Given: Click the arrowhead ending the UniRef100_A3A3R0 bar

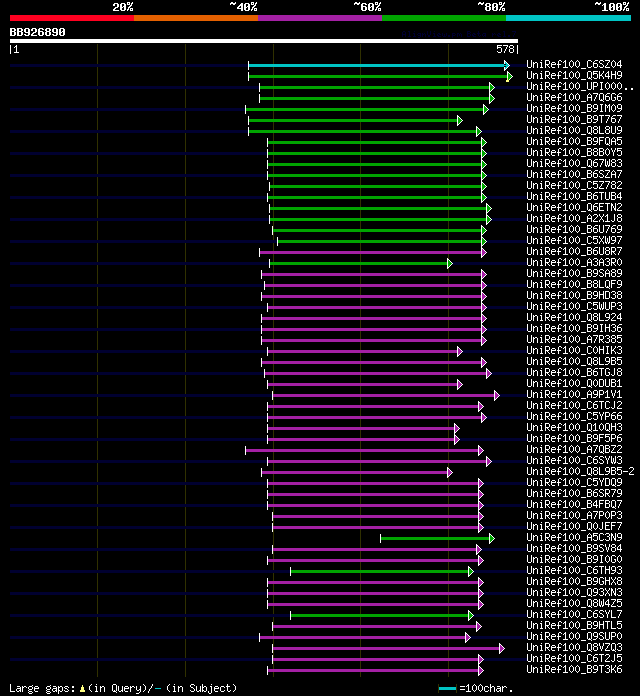Looking at the screenshot, I should click(450, 264).
